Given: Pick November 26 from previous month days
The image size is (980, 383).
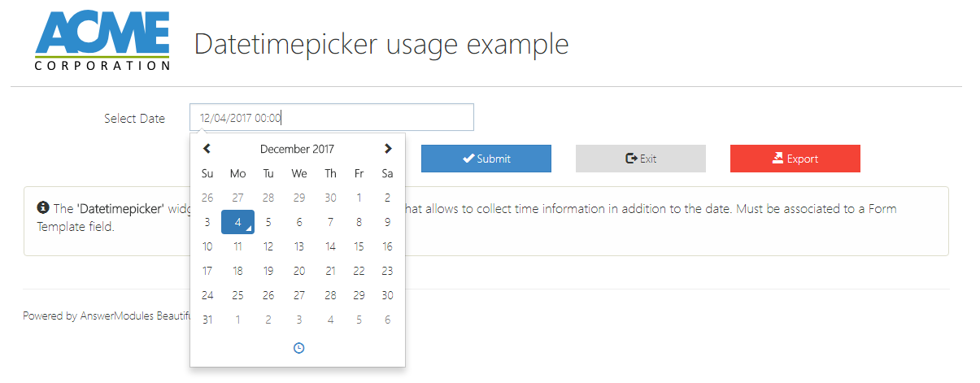Looking at the screenshot, I should pyautogui.click(x=207, y=198).
